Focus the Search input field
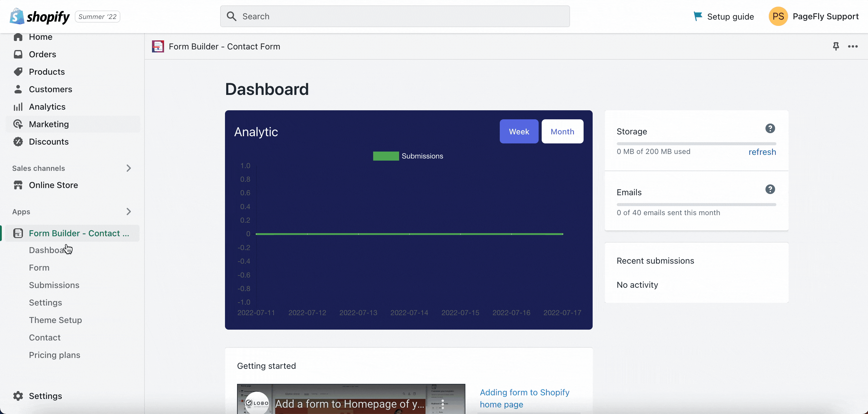 point(395,16)
